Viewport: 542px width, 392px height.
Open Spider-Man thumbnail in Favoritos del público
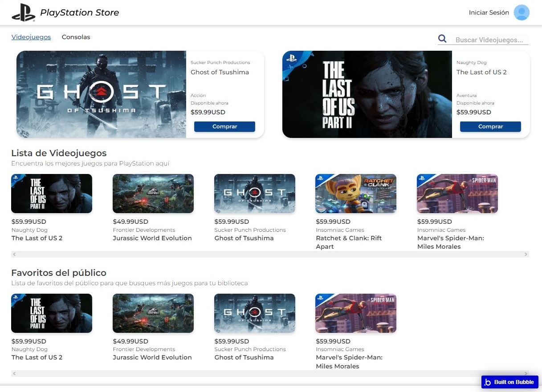(356, 313)
